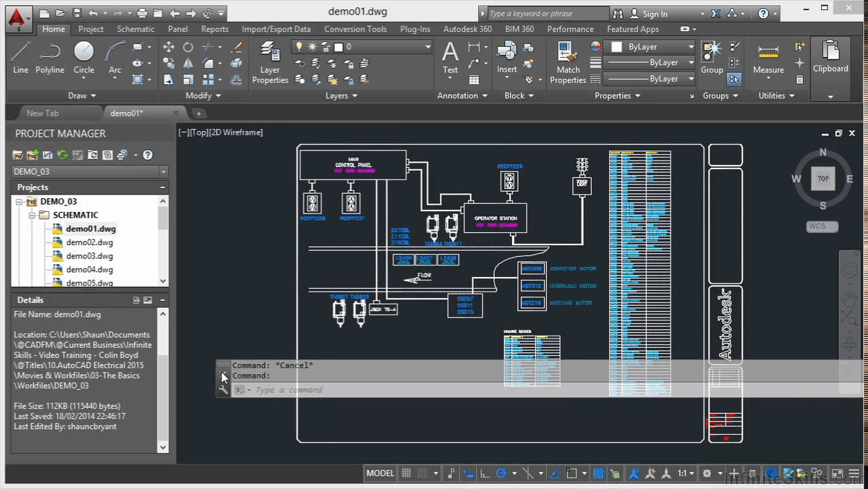
Task: Switch to the Schematic ribbon tab
Action: [x=135, y=29]
